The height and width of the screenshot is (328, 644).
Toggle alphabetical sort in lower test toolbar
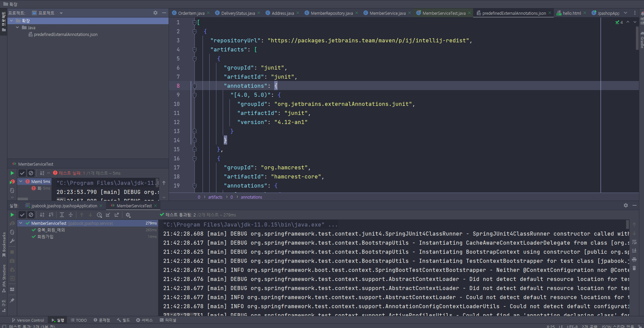[42, 215]
